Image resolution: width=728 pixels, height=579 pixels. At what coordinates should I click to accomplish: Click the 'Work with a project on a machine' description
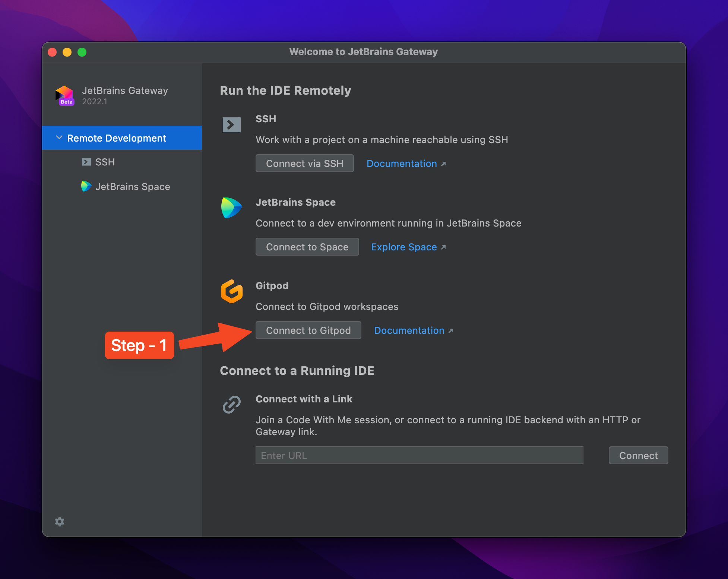tap(382, 140)
